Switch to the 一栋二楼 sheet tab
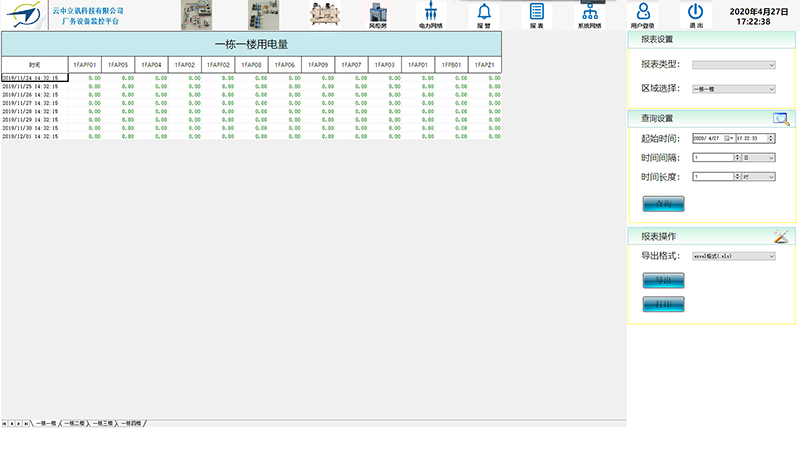Image resolution: width=800 pixels, height=450 pixels. tap(75, 424)
